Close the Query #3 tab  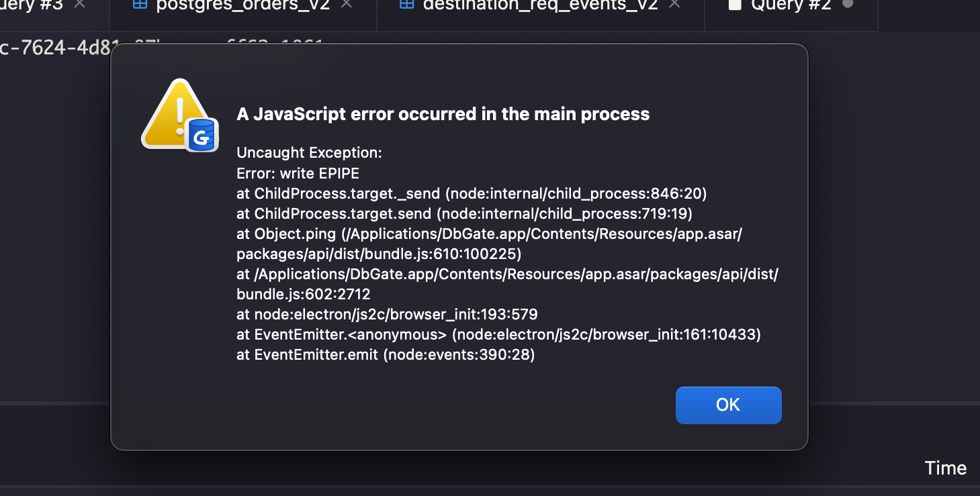coord(79,4)
